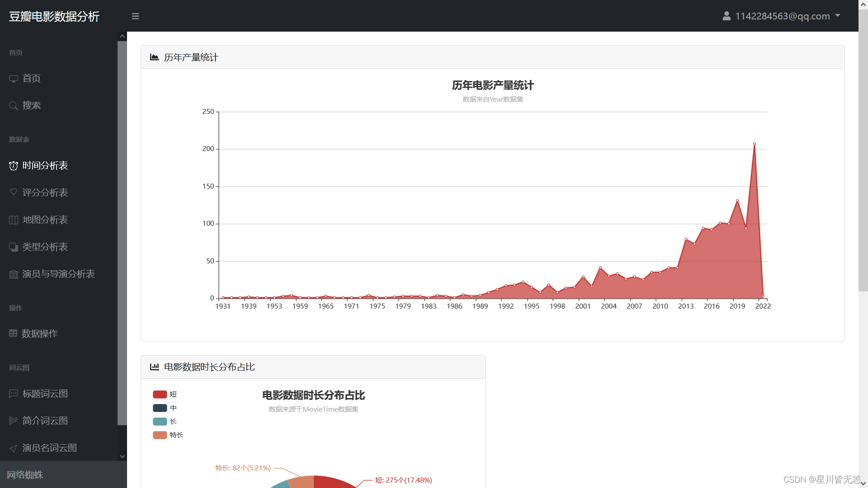
Task: Open 演员名词云图 page
Action: (59, 448)
